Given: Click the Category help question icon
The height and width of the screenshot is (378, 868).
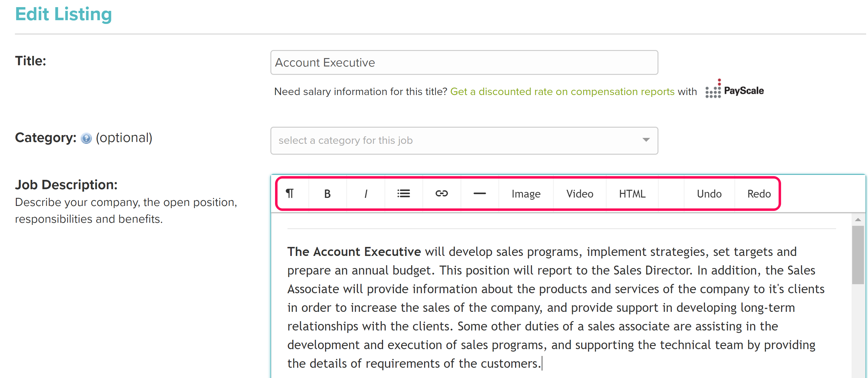Looking at the screenshot, I should pyautogui.click(x=87, y=138).
